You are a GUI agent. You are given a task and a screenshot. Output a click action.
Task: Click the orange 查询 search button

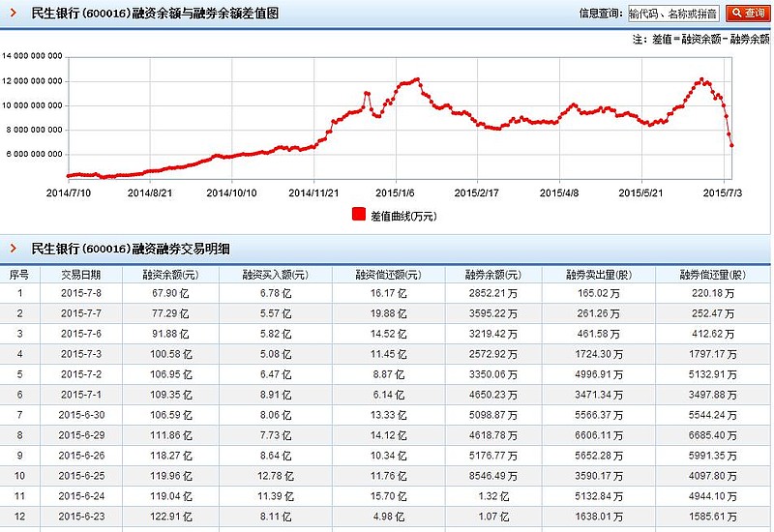click(x=747, y=14)
